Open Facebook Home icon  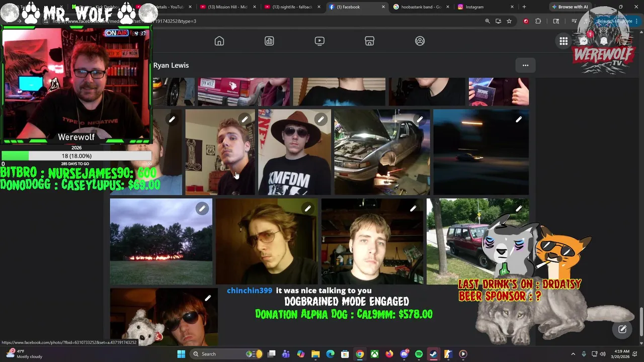click(219, 41)
